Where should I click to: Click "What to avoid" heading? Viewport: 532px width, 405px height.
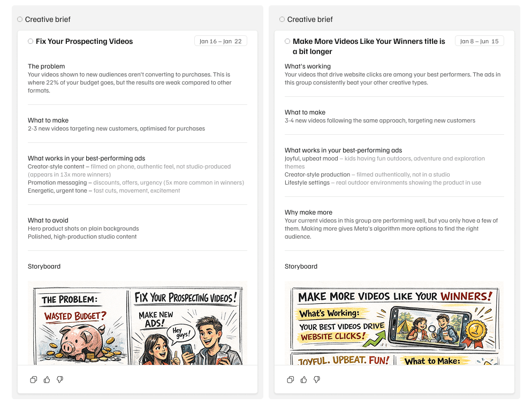[x=48, y=220]
